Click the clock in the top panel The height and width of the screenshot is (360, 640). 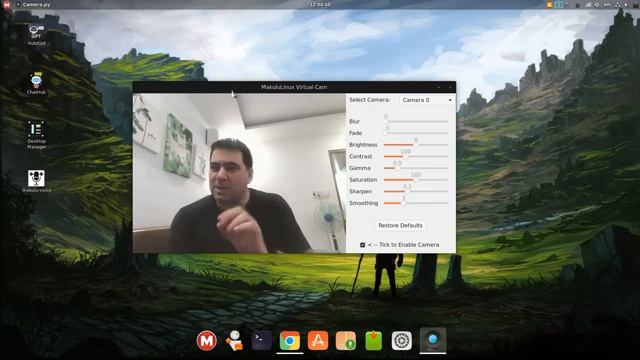click(320, 4)
